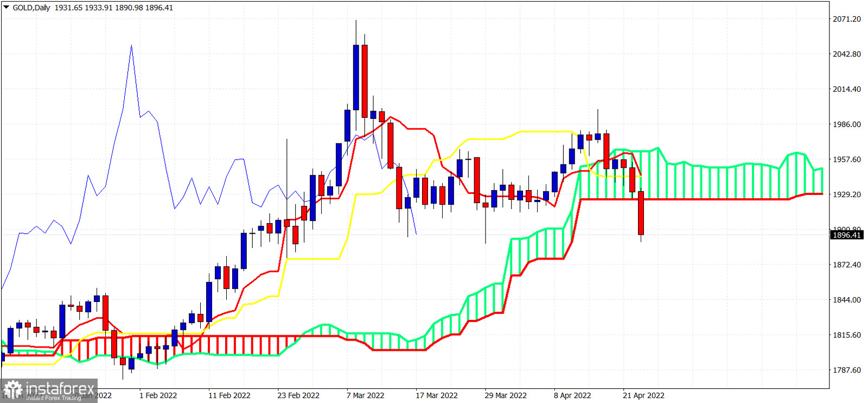Click the 1896.41 current price label
868x403 pixels.
(x=847, y=235)
